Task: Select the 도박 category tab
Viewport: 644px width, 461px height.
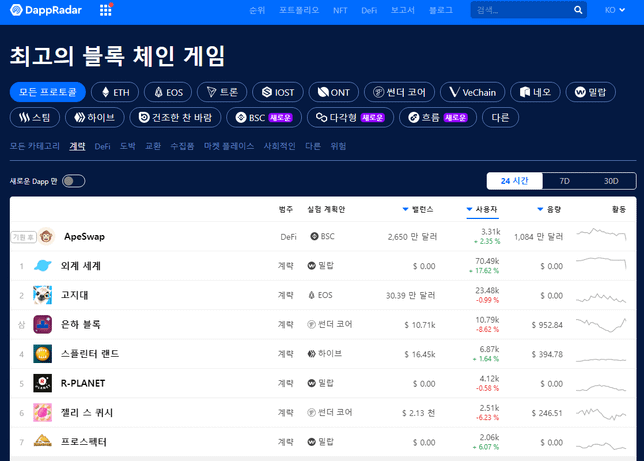Action: pos(128,146)
